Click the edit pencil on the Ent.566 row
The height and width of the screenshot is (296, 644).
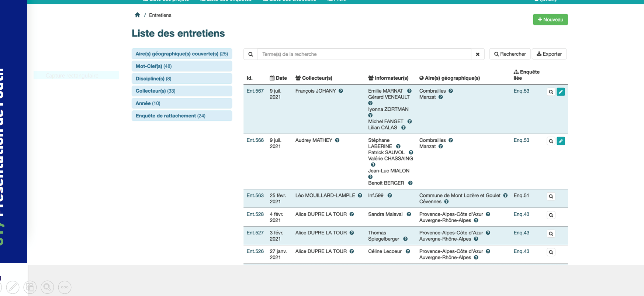[x=561, y=141]
